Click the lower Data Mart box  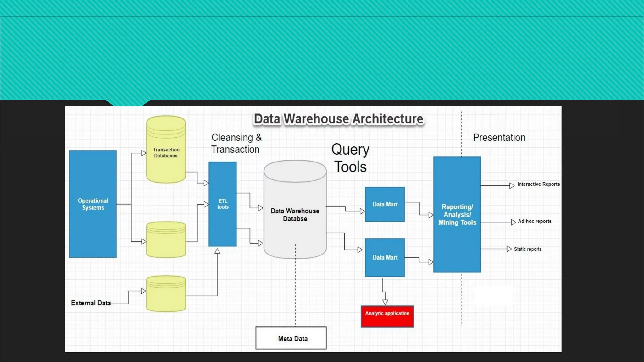[x=385, y=257]
